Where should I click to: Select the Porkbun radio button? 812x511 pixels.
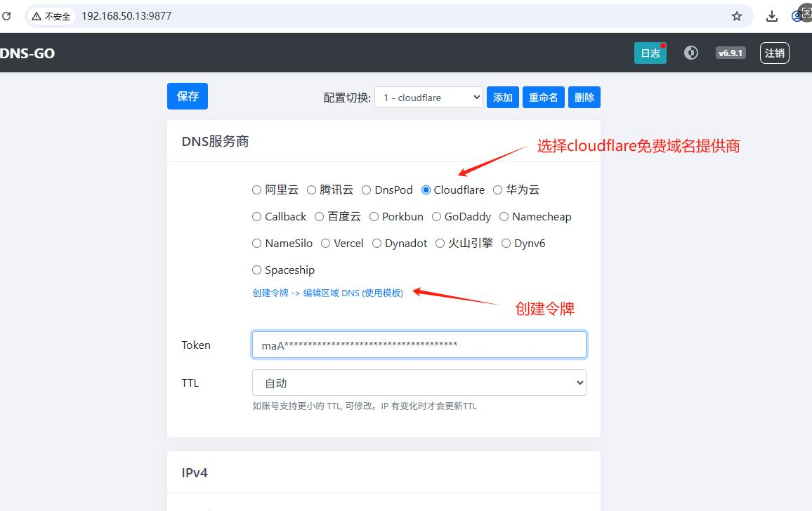pos(374,216)
